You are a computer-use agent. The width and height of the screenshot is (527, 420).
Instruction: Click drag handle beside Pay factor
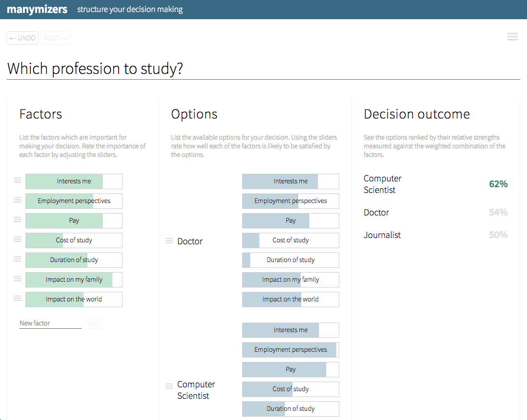point(17,220)
